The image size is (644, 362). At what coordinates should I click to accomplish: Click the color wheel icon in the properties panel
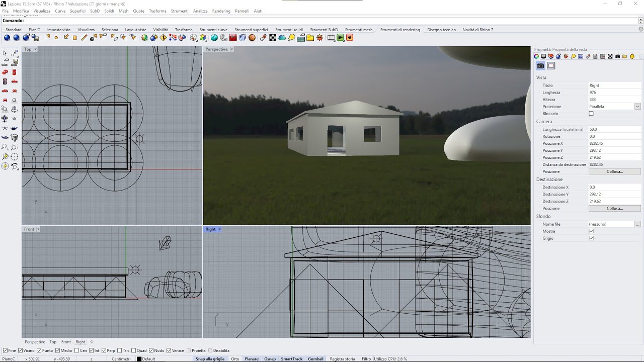[536, 56]
